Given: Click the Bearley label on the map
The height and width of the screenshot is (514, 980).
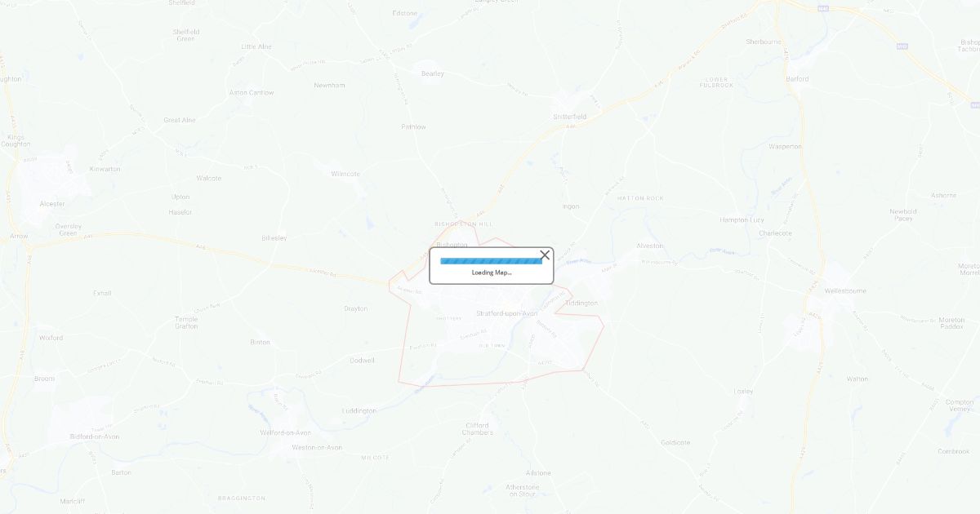Looking at the screenshot, I should (x=432, y=73).
